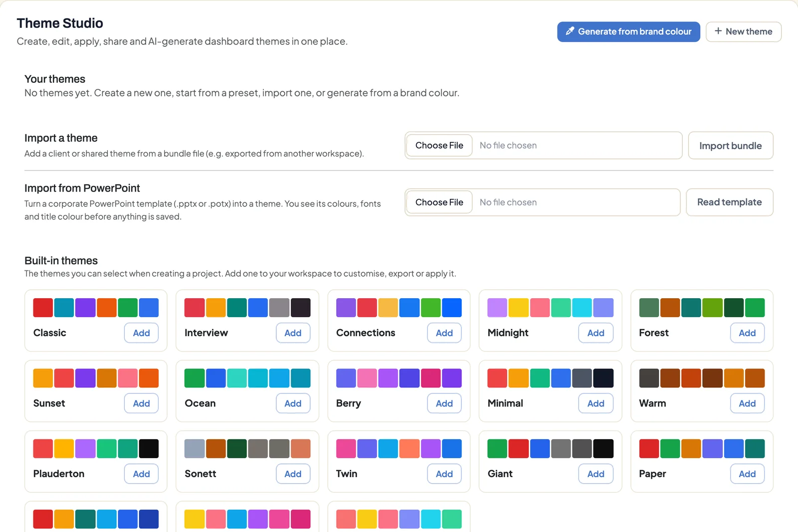
Task: Click the Import from PowerPoint heading
Action: [82, 188]
